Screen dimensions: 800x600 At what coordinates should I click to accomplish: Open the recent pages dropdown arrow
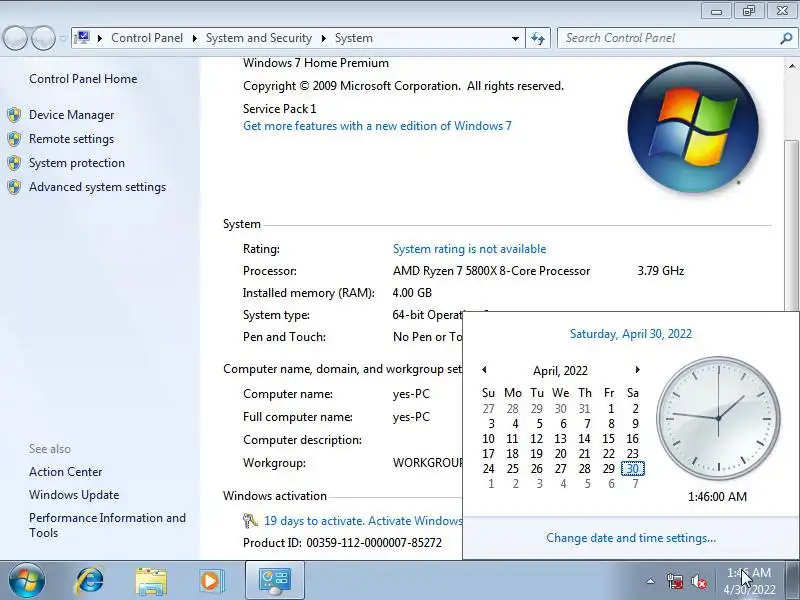pos(63,38)
